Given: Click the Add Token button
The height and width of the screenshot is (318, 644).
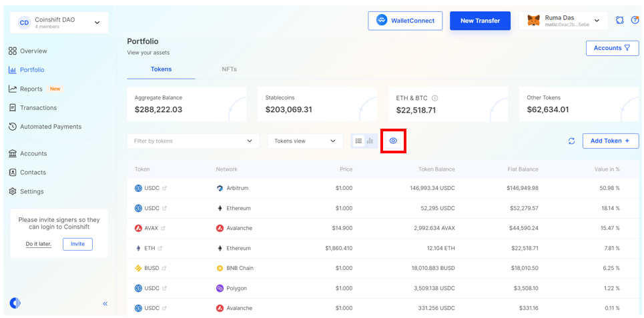Looking at the screenshot, I should point(610,141).
